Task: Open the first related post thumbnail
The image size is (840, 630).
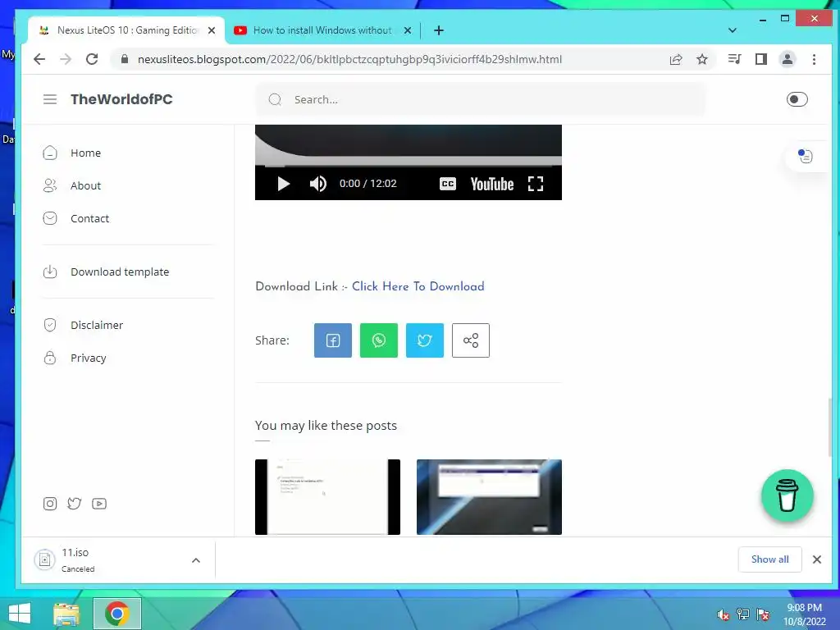Action: pos(327,496)
